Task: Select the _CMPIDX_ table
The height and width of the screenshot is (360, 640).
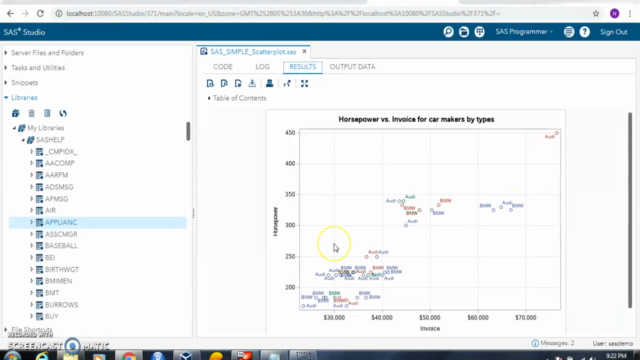Action: click(61, 152)
